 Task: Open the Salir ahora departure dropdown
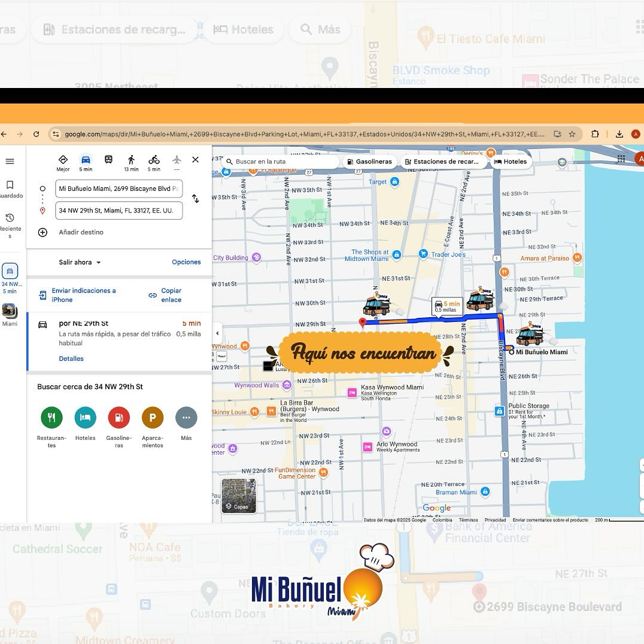point(80,262)
